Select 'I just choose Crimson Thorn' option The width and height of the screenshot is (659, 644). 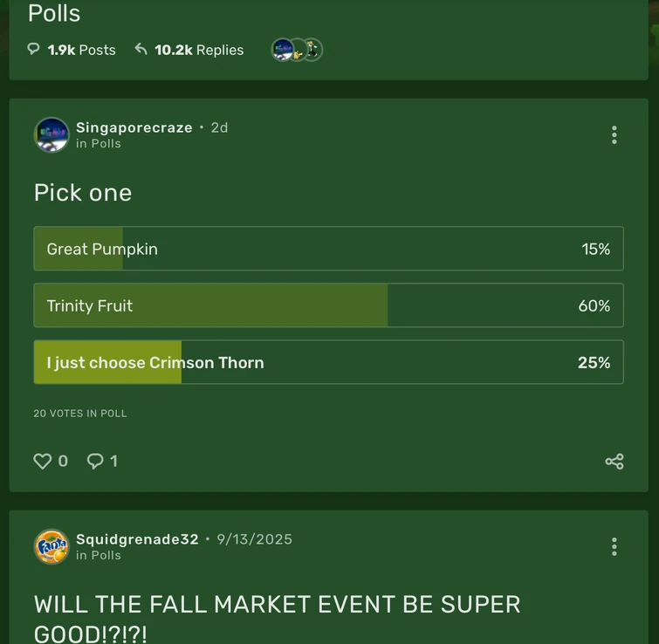(328, 362)
